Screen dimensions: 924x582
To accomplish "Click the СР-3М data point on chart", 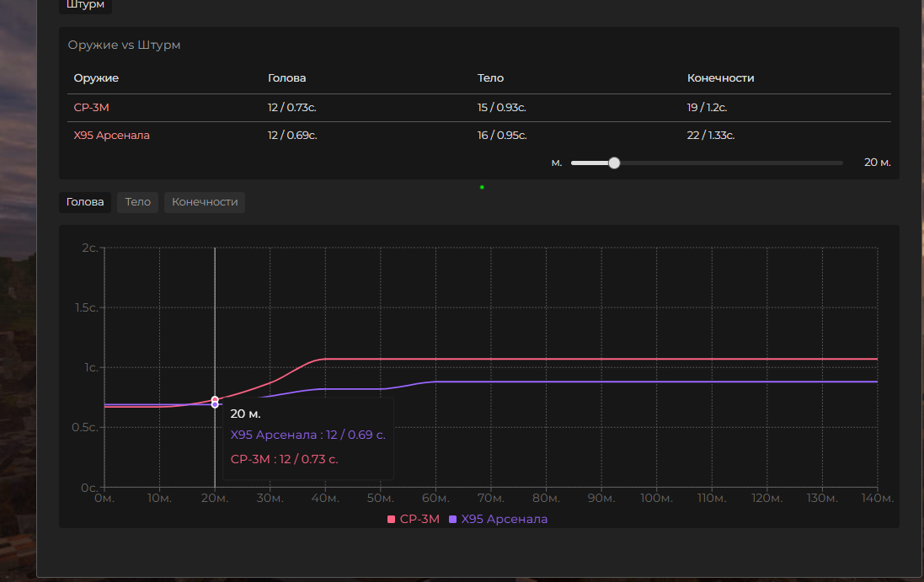I will [215, 399].
